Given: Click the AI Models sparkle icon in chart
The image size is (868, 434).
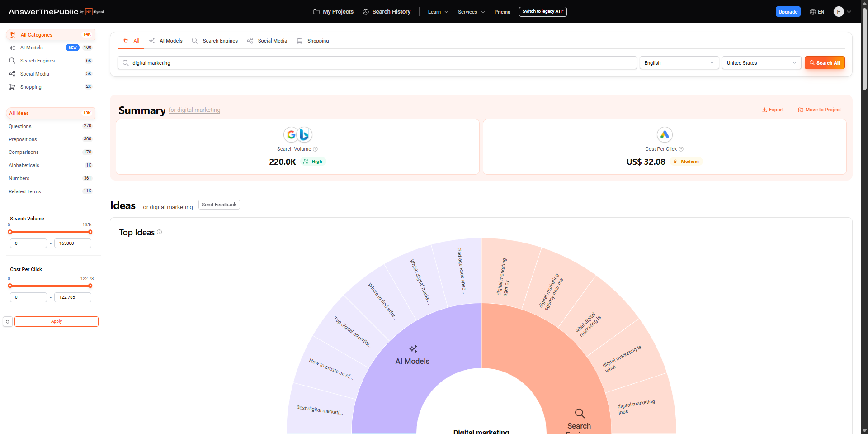Looking at the screenshot, I should 413,349.
